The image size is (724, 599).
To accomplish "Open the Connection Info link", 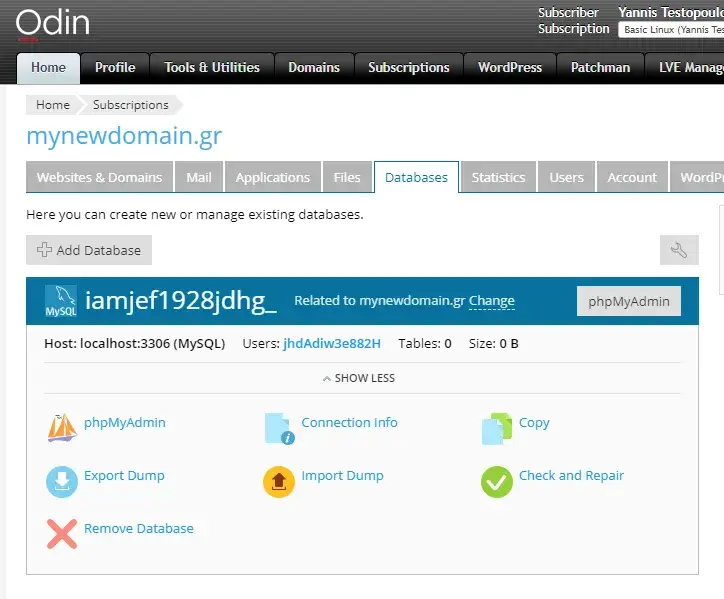I will [x=349, y=423].
